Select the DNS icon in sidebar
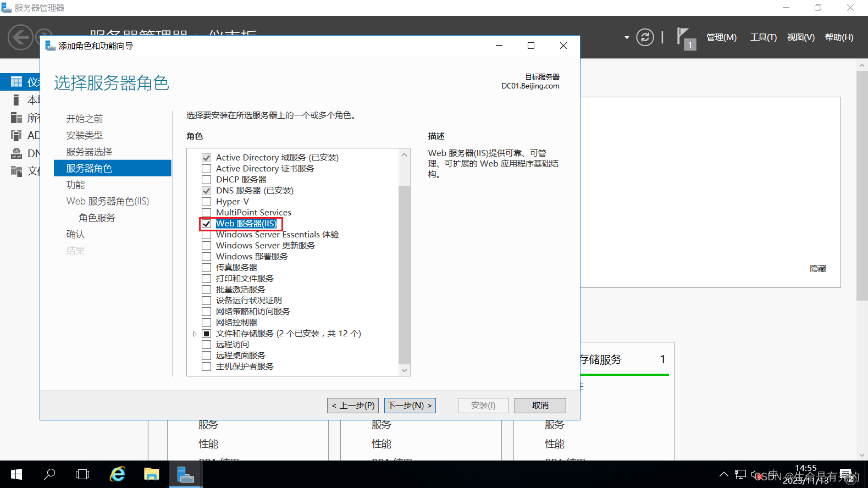Screen dimensions: 868x488 pos(16,153)
